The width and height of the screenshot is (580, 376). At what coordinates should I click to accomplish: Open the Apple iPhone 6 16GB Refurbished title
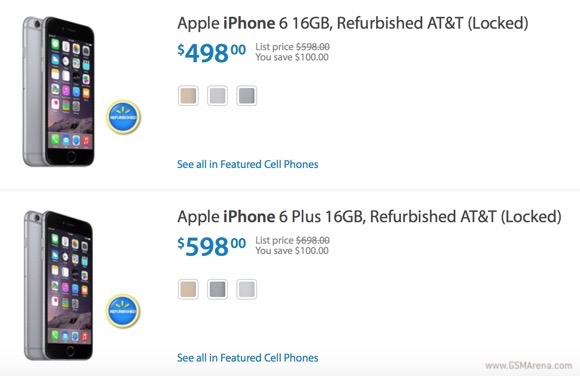(x=353, y=23)
